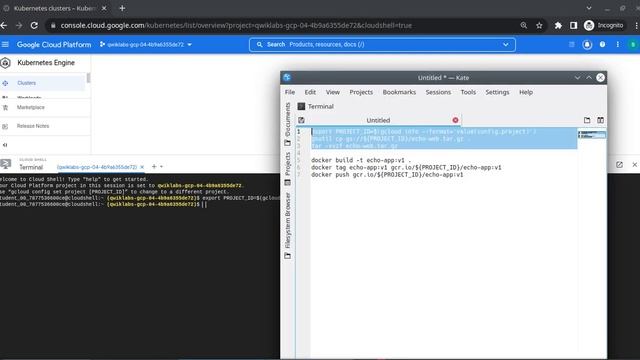Go back in the browser
The width and height of the screenshot is (640, 360).
[x=4, y=25]
